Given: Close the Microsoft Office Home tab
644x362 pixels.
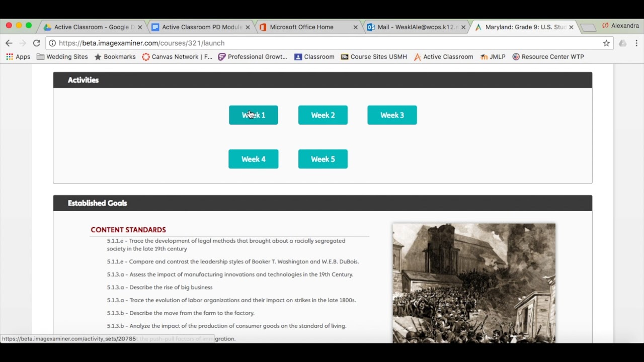Looking at the screenshot, I should 356,27.
